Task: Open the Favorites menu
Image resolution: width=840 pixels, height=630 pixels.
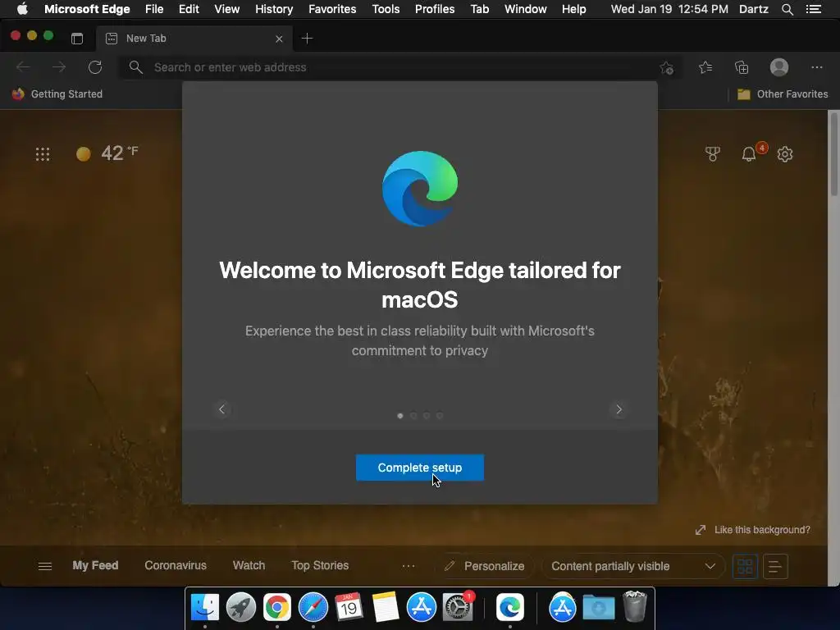Action: point(332,9)
